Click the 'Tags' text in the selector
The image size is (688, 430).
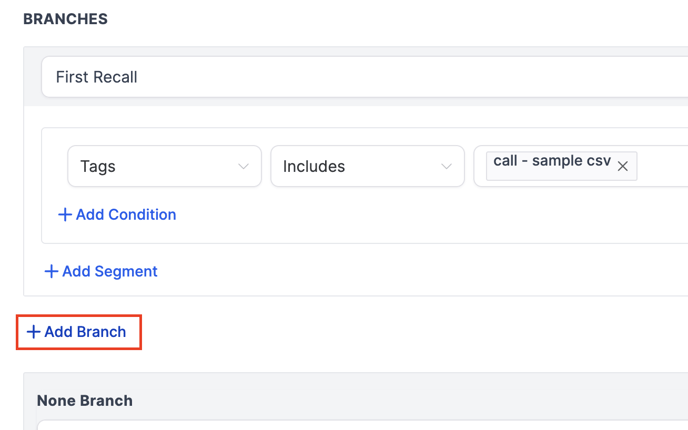[97, 167]
